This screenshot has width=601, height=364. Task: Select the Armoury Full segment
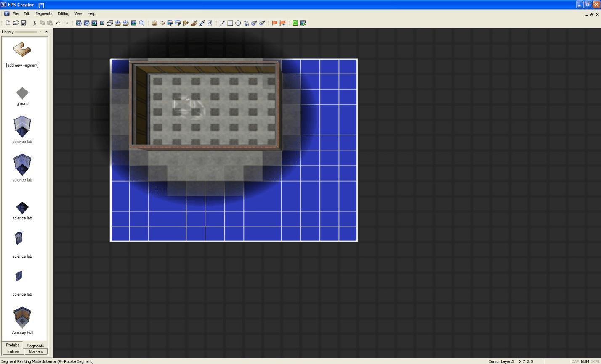(x=22, y=321)
